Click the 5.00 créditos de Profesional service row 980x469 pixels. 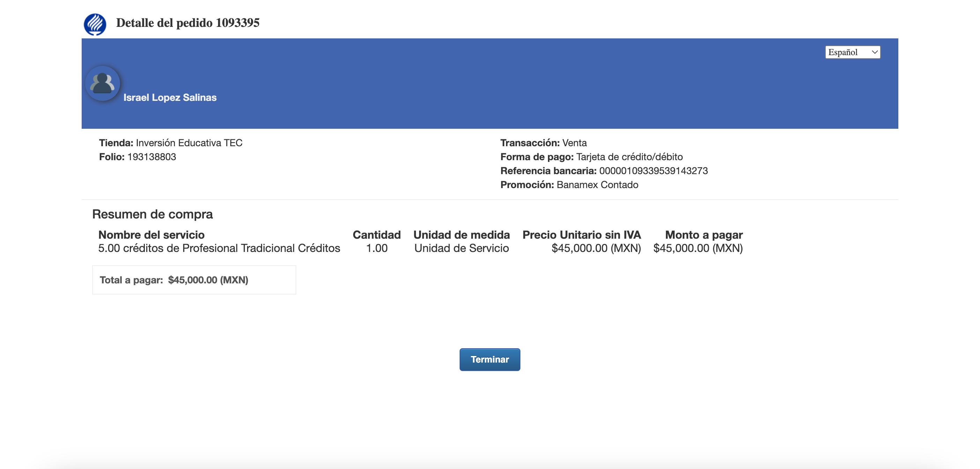click(x=219, y=248)
